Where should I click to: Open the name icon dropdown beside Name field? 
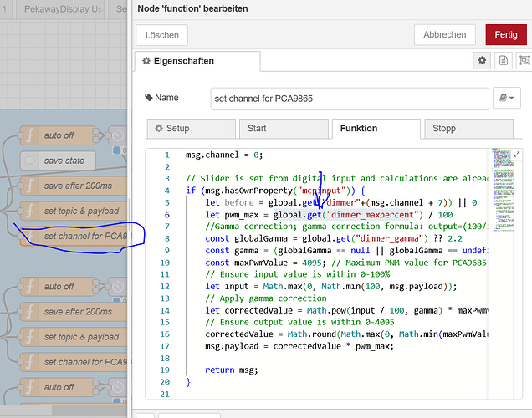click(507, 98)
